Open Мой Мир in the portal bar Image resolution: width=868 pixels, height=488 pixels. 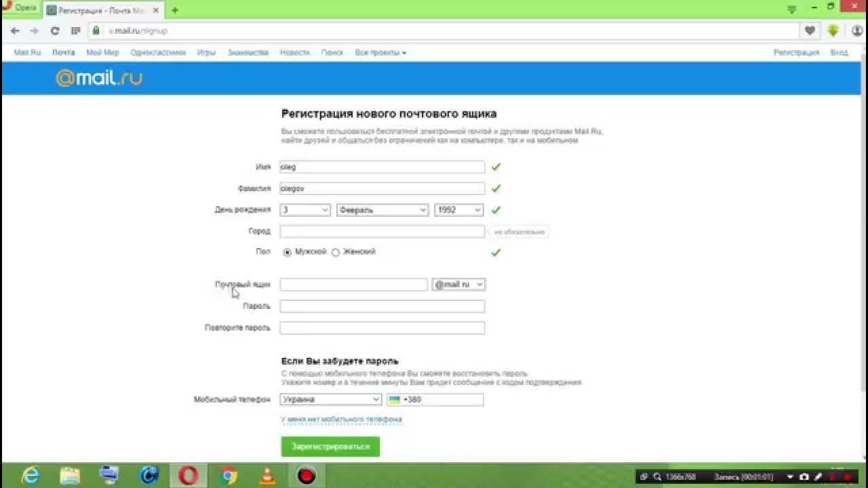[x=102, y=52]
